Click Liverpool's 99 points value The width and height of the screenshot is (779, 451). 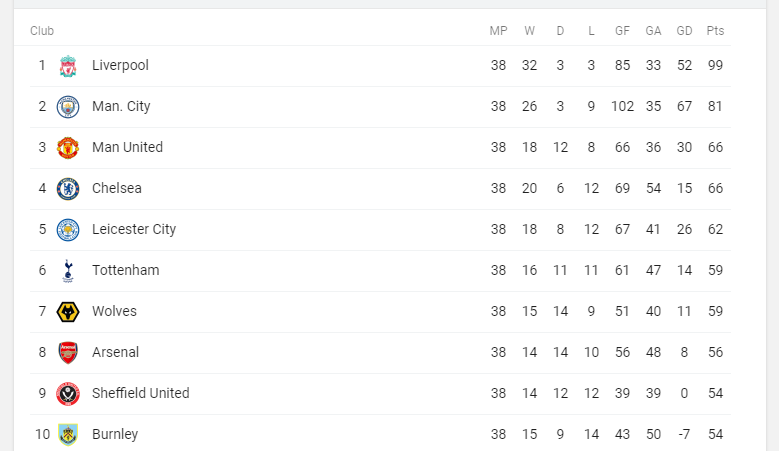714,65
